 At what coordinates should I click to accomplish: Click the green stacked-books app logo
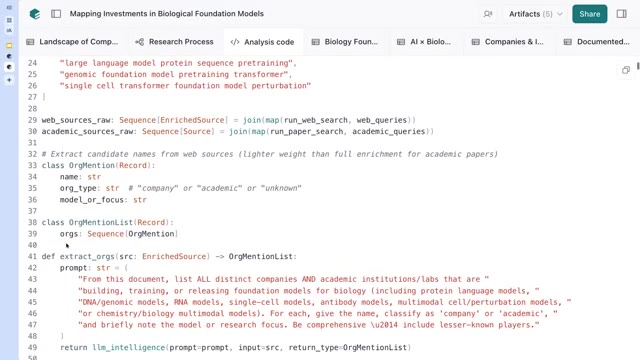coord(35,14)
